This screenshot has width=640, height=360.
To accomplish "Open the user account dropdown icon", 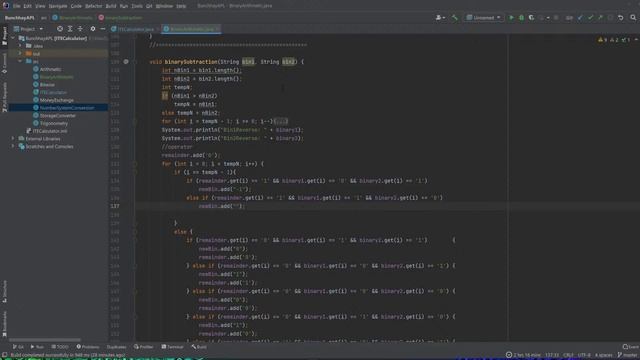I will point(440,18).
